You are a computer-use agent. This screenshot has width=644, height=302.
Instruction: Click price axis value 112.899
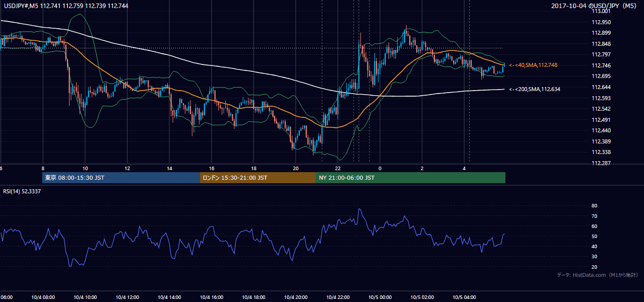pos(602,33)
